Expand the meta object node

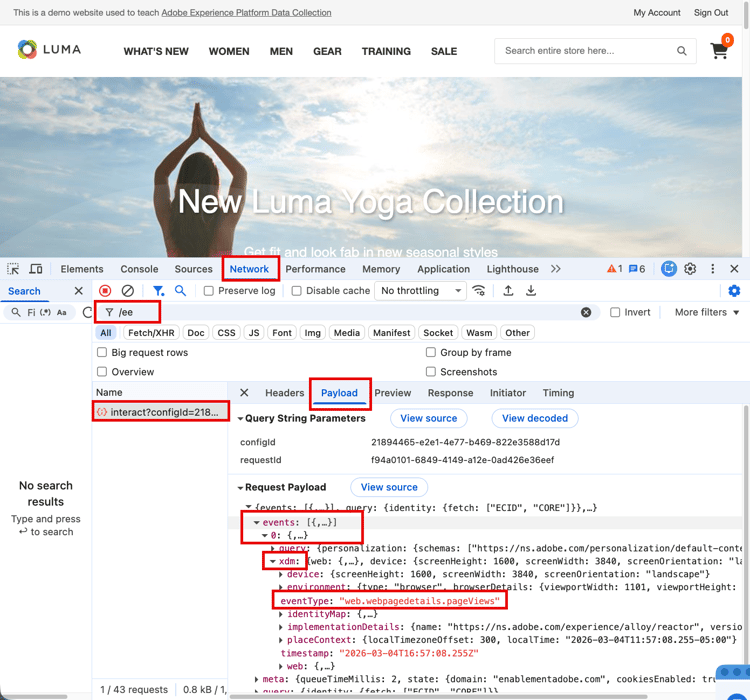pyautogui.click(x=257, y=679)
